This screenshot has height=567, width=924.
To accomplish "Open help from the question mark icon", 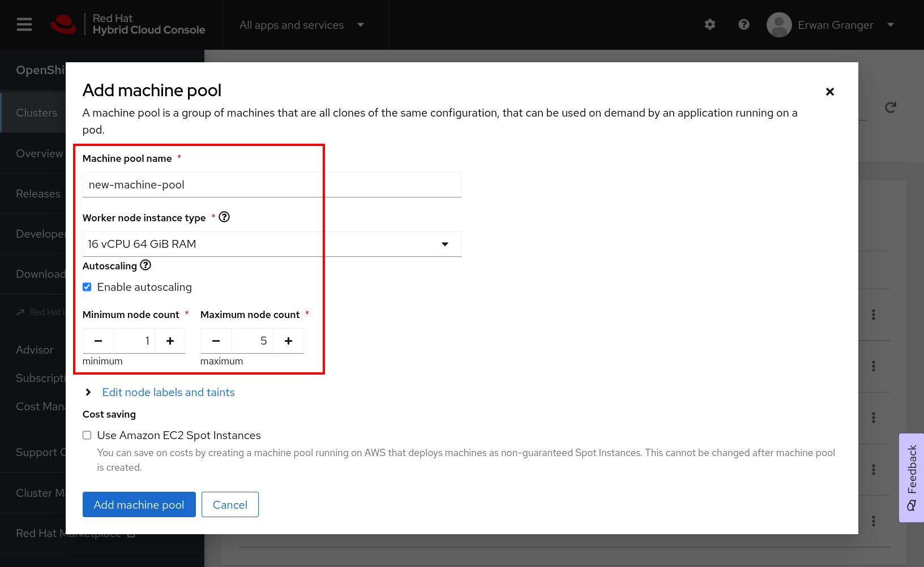I will tap(743, 24).
